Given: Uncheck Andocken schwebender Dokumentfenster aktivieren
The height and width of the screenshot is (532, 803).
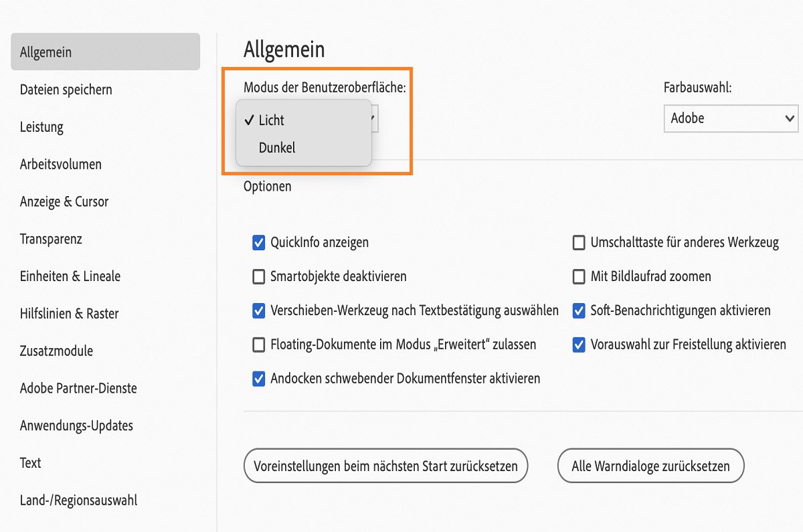Looking at the screenshot, I should (x=259, y=379).
